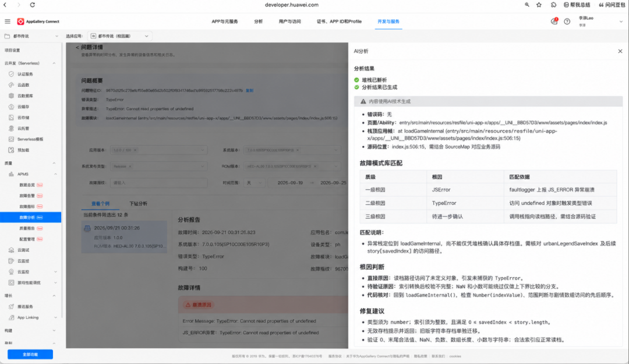Click the back arrow beside 问题详情

pos(77,47)
